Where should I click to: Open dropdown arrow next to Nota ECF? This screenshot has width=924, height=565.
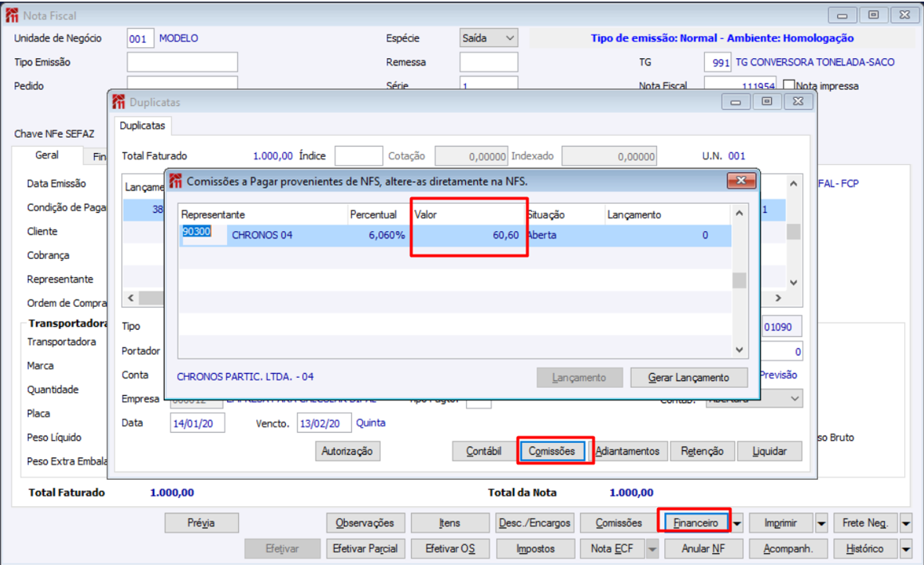(x=652, y=548)
